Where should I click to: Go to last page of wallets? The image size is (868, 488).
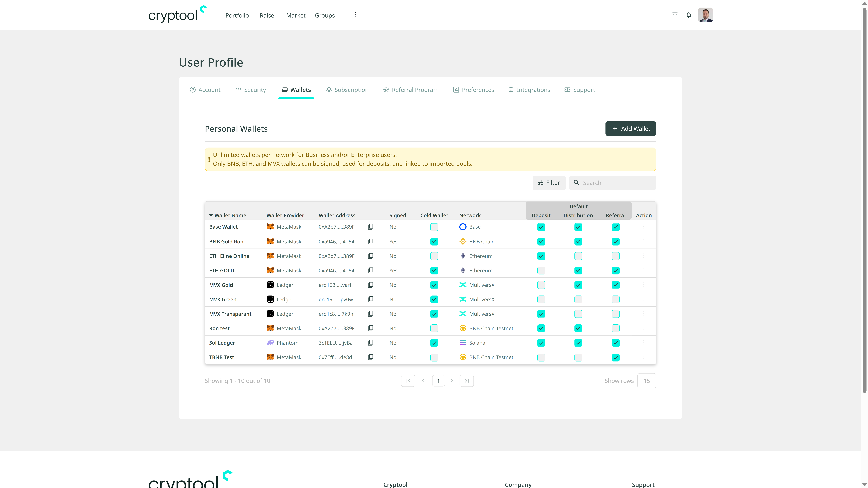[467, 381]
